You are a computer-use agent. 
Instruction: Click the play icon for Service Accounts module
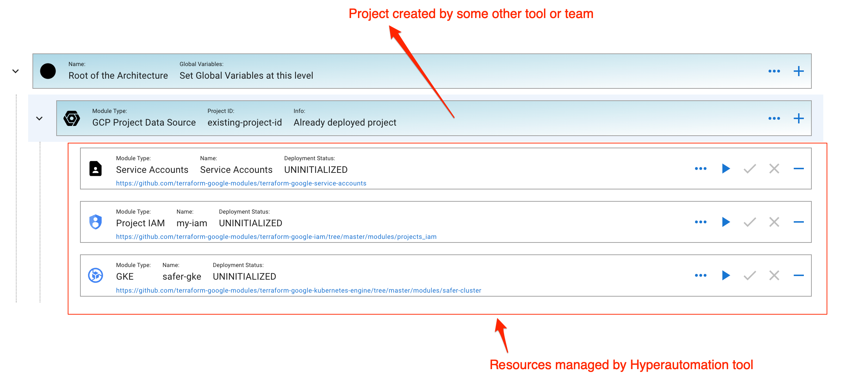point(726,169)
